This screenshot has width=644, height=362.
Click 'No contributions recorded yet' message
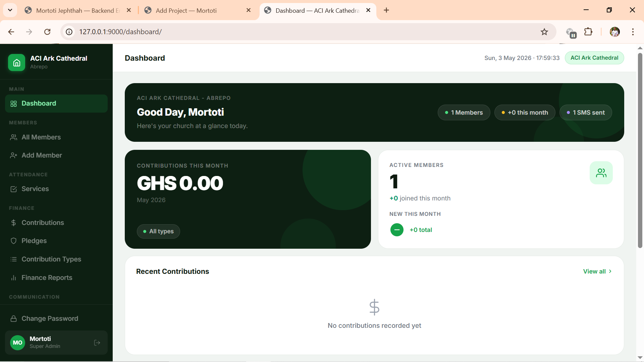coord(374,326)
